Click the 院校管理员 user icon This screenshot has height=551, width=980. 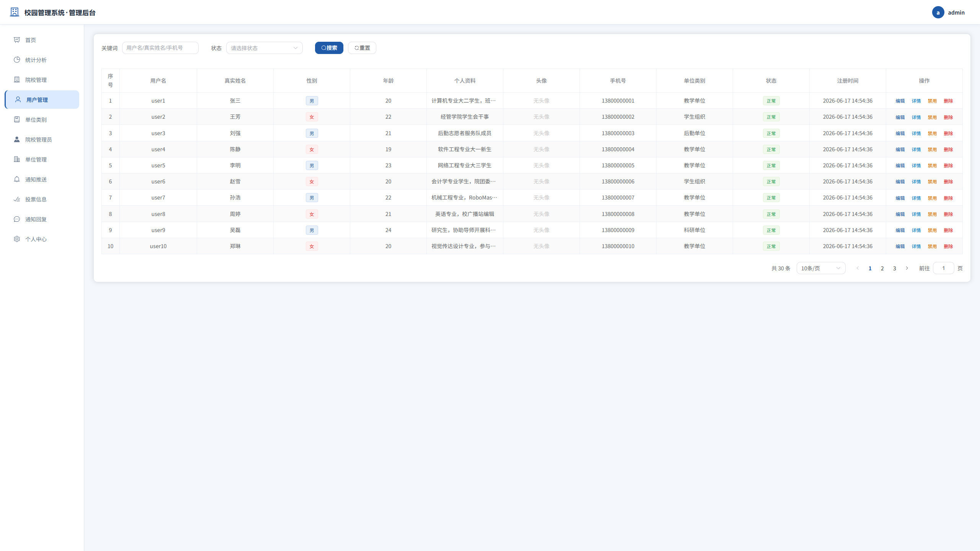point(17,139)
